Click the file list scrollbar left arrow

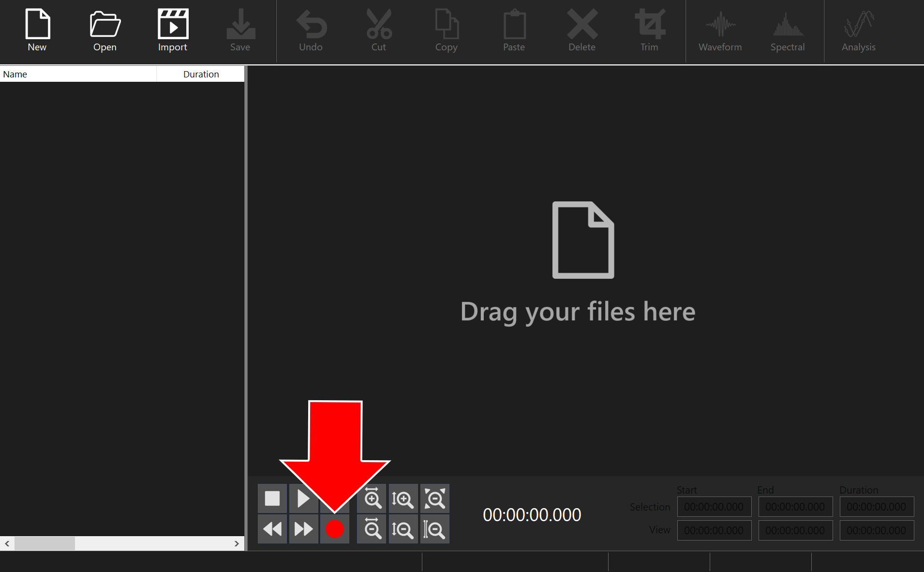[x=7, y=543]
